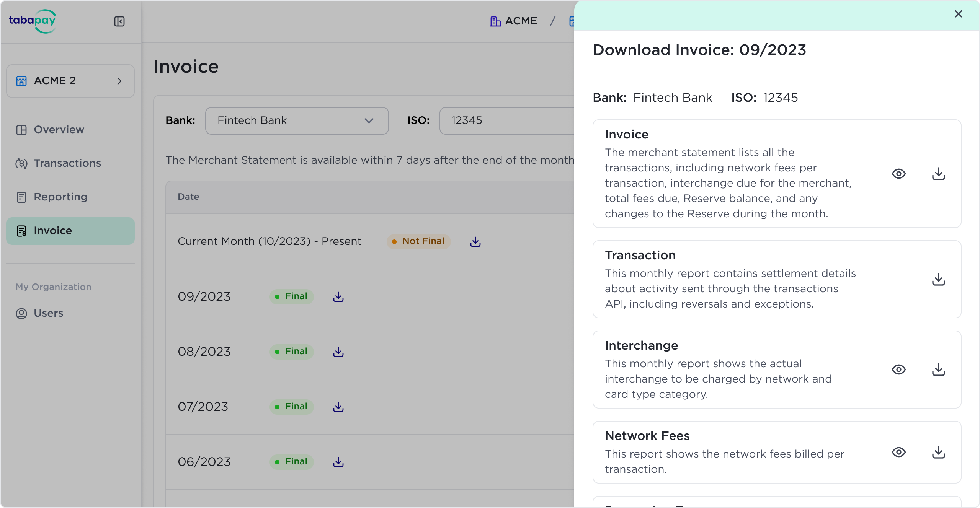Go to Reporting in the sidebar

[60, 197]
